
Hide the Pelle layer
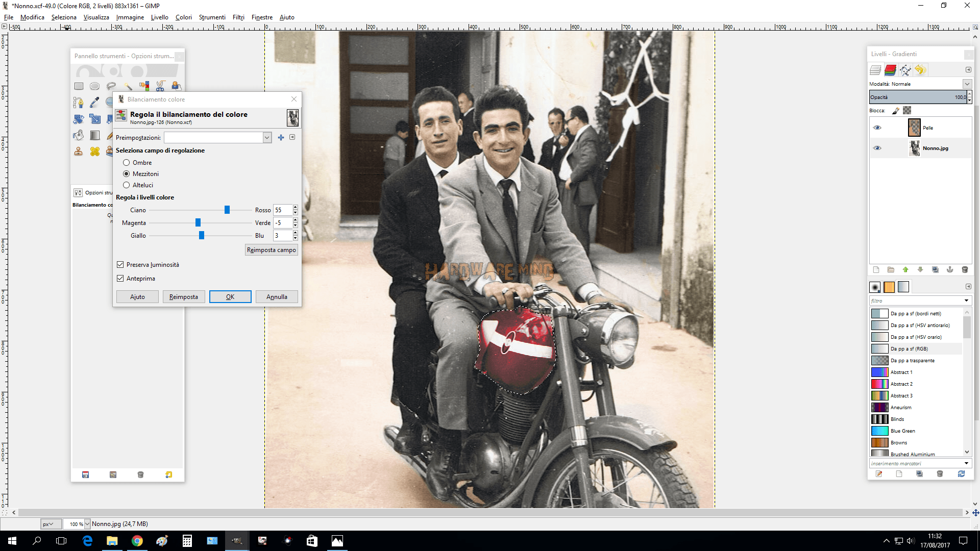point(877,128)
